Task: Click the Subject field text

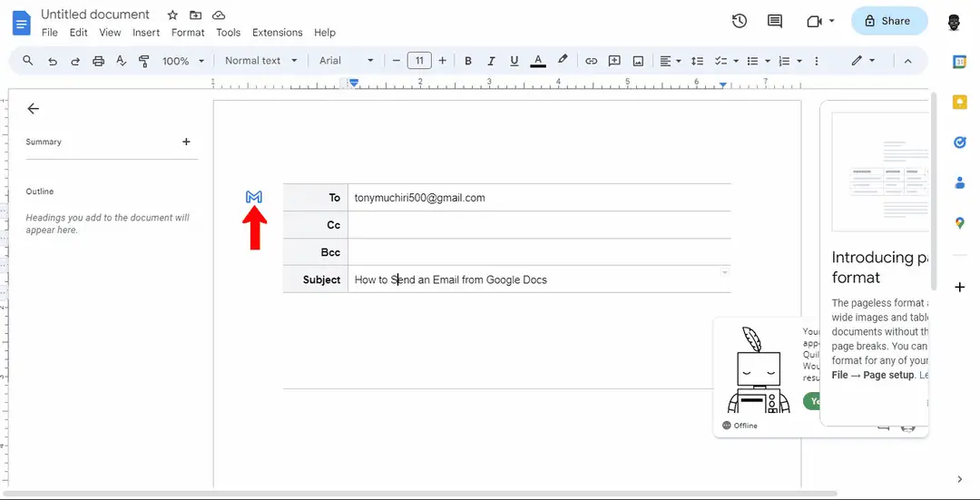Action: (x=451, y=280)
